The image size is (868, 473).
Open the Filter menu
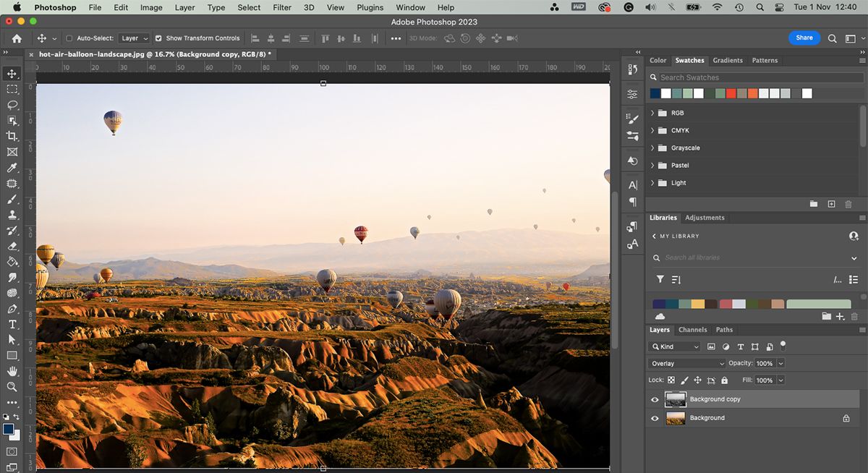coord(281,7)
